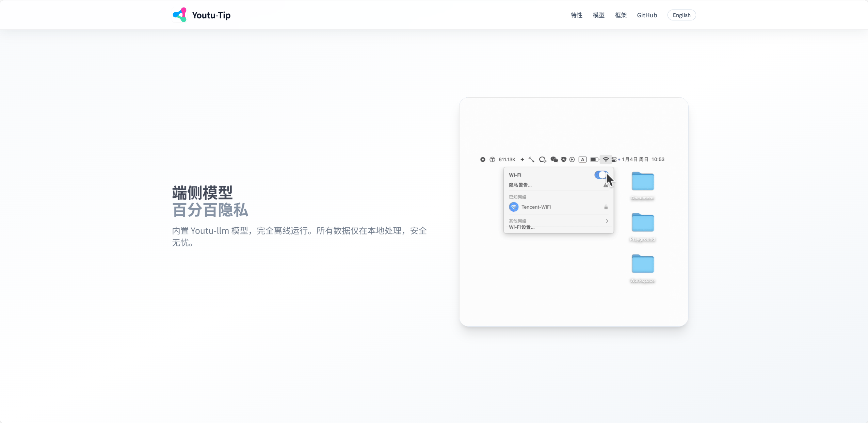Click the 内置 Youtu-llm 模型 description paragraph
The width and height of the screenshot is (868, 423).
pos(299,236)
